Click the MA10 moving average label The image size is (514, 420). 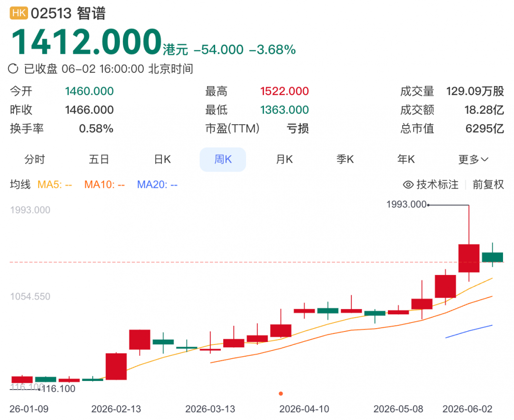[x=105, y=185]
